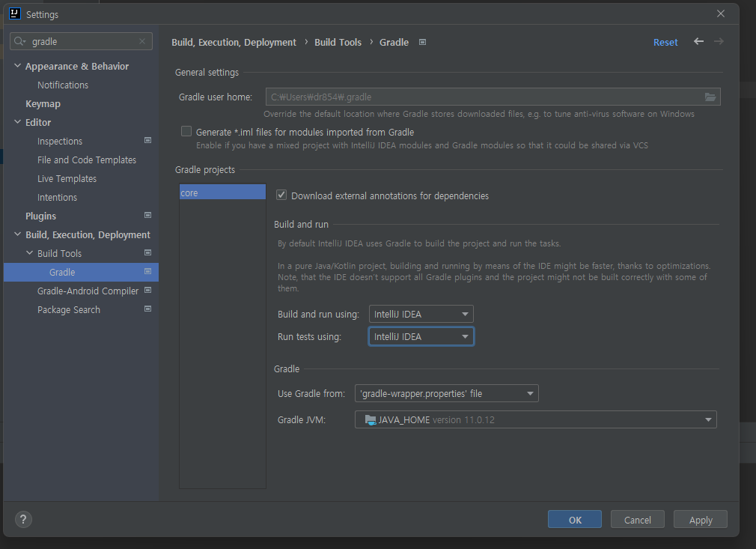Click the 'General settings' section heading
This screenshot has height=549, width=756.
pos(207,73)
